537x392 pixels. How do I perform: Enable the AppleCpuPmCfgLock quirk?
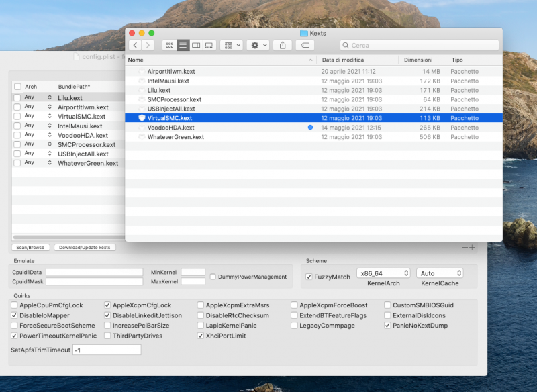pyautogui.click(x=15, y=305)
